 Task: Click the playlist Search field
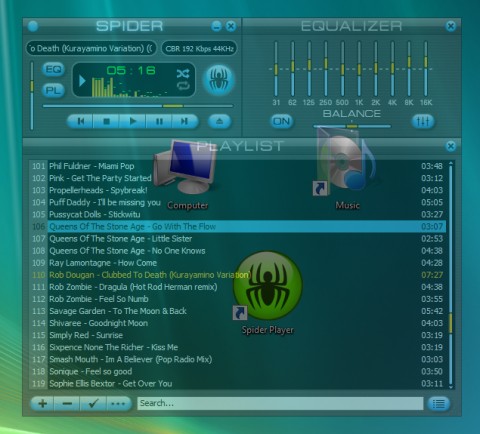(280, 403)
